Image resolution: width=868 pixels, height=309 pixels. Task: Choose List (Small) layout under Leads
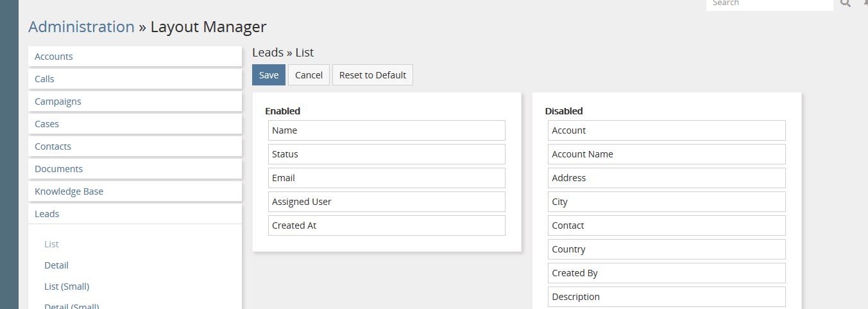click(67, 287)
